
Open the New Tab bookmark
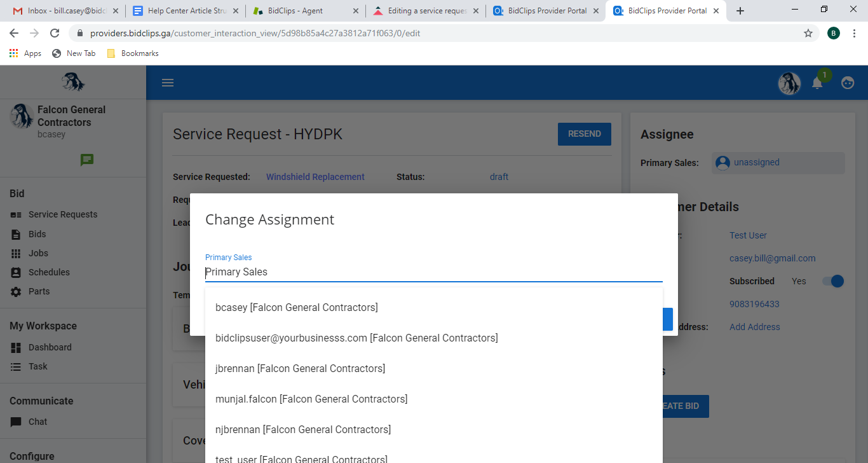(74, 53)
